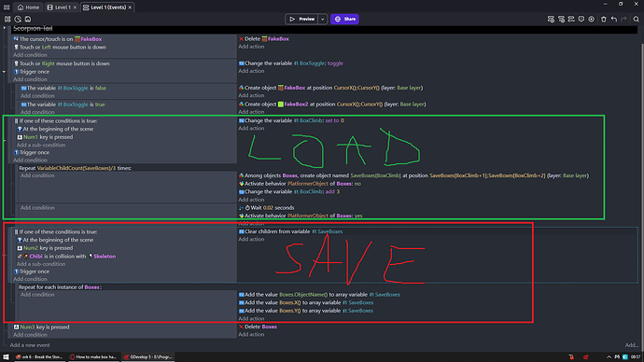Click the 'no' value of Activate behavior PlatformerObject
This screenshot has height=362, width=644.
pyautogui.click(x=357, y=184)
